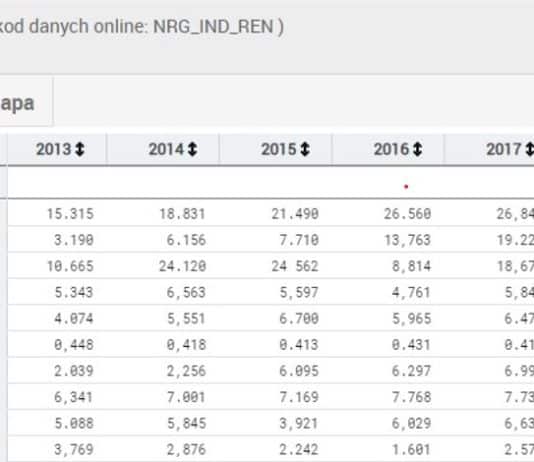Sort table by the 2017 column arrow
Viewport: 534px width, 462px height.
530,149
